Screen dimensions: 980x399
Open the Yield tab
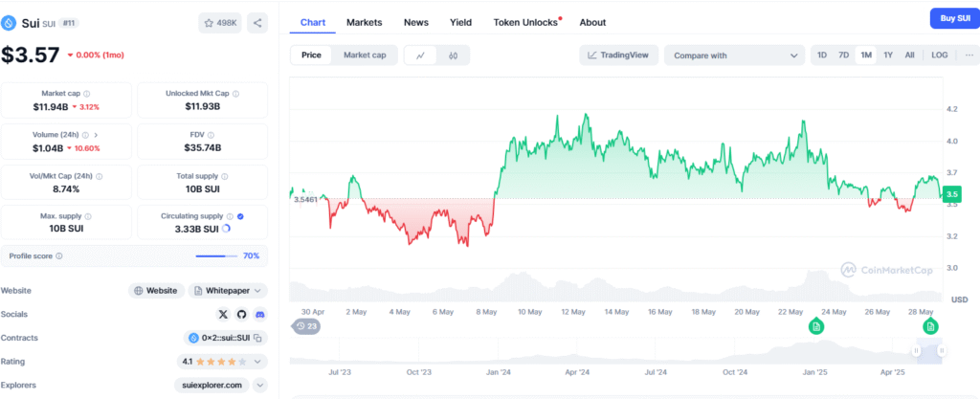[x=460, y=22]
